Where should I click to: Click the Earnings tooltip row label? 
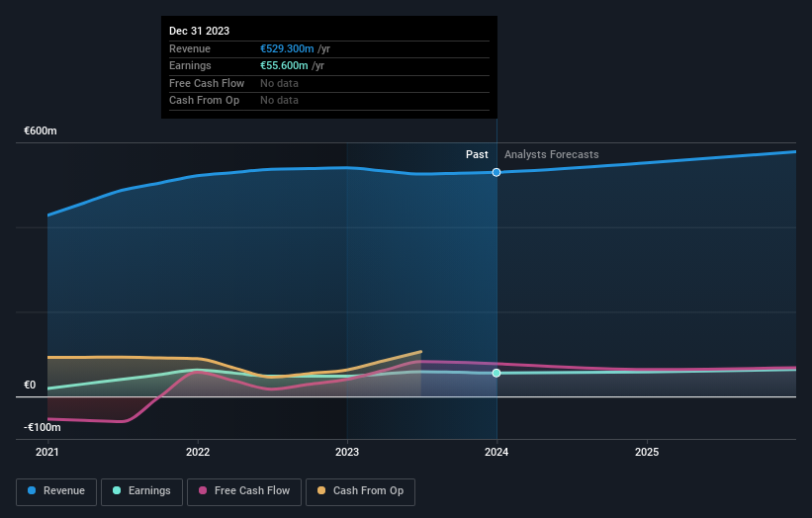[x=190, y=65]
